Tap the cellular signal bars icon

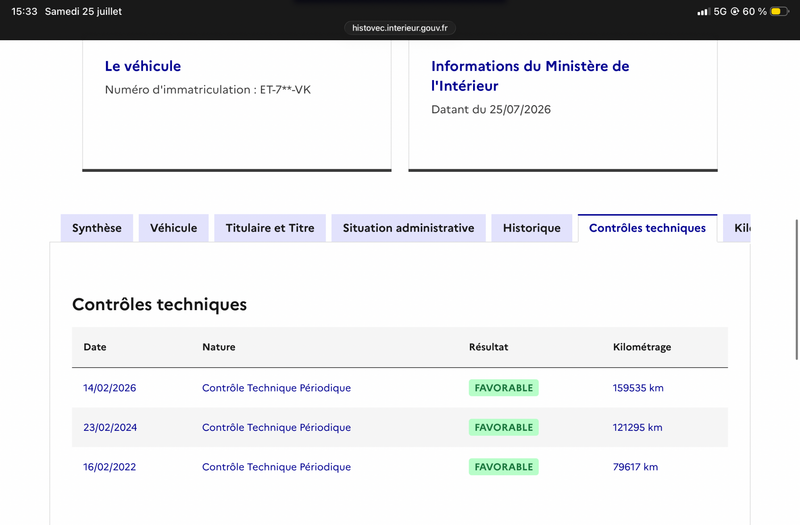point(704,11)
